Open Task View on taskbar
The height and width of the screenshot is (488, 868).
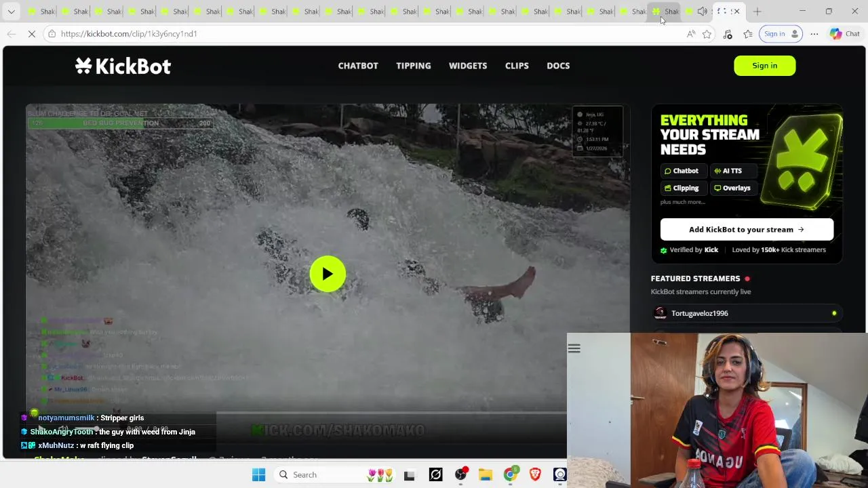click(409, 475)
